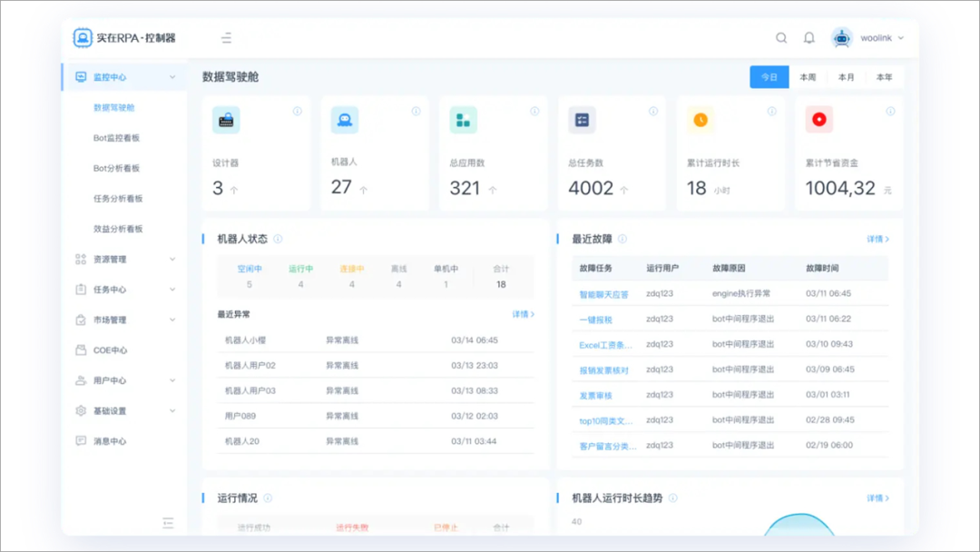The width and height of the screenshot is (980, 552).
Task: Click info icon beside 最近故障
Action: click(622, 239)
